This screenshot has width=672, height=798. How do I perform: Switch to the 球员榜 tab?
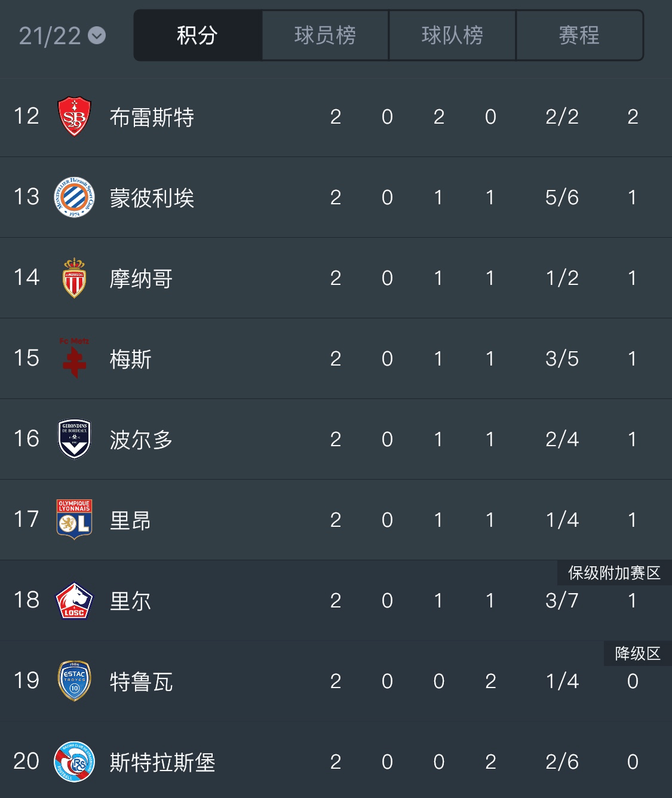(325, 35)
